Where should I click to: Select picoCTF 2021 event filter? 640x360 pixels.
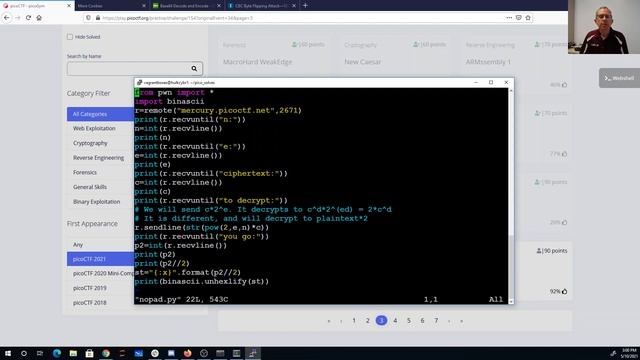pos(100,259)
